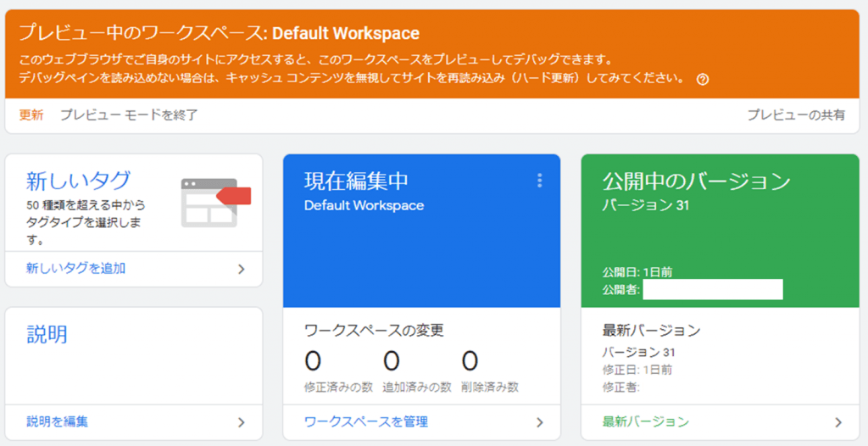Open ワークスペースを管理
The image size is (868, 446).
365,421
